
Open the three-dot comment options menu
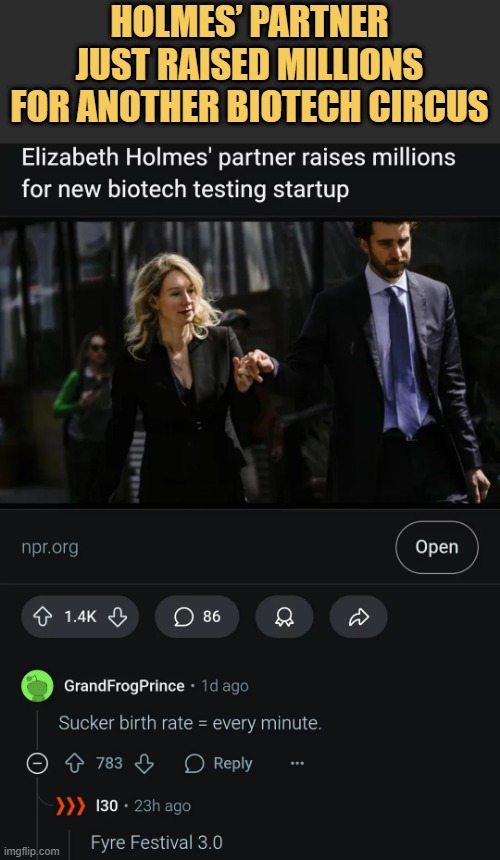(x=297, y=763)
